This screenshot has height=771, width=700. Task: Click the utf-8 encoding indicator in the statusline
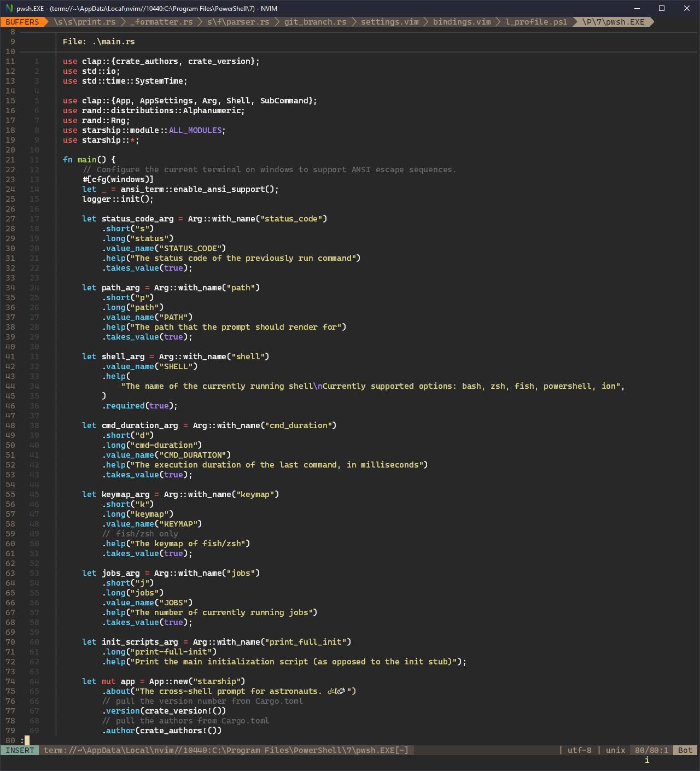tap(579, 750)
